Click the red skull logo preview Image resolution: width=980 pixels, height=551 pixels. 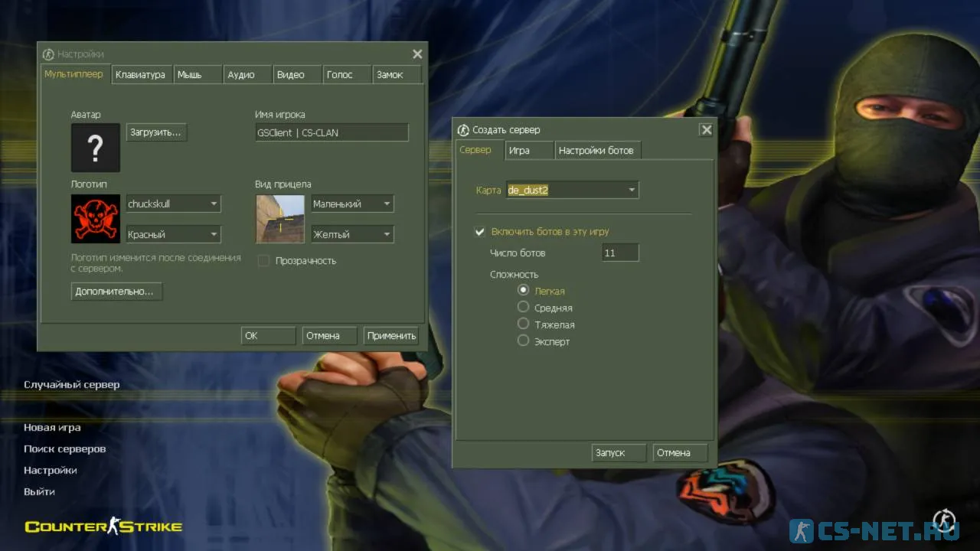click(x=96, y=219)
